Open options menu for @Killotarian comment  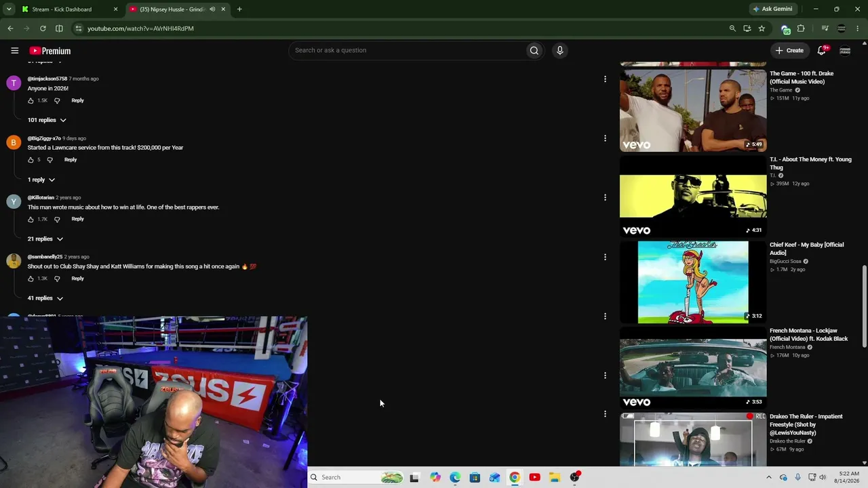click(x=605, y=197)
